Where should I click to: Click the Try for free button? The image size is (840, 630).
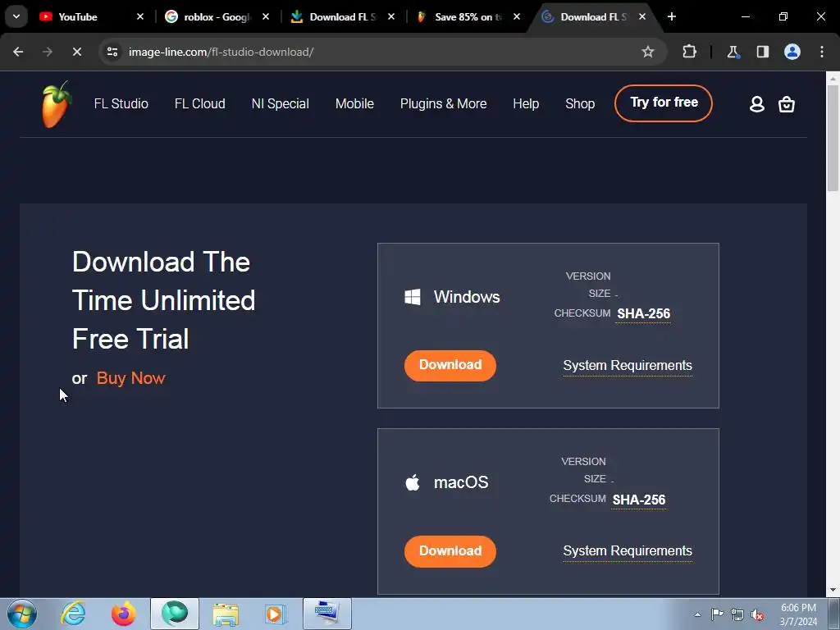click(x=664, y=103)
